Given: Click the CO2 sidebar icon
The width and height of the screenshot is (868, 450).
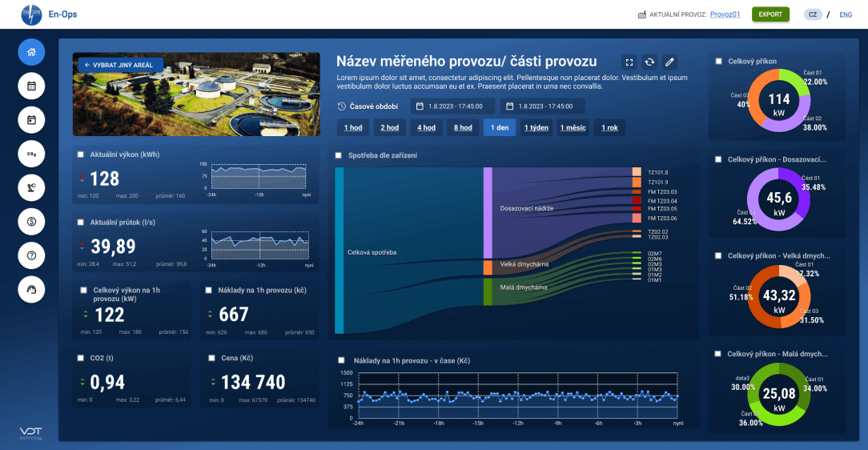Looking at the screenshot, I should pos(31,154).
